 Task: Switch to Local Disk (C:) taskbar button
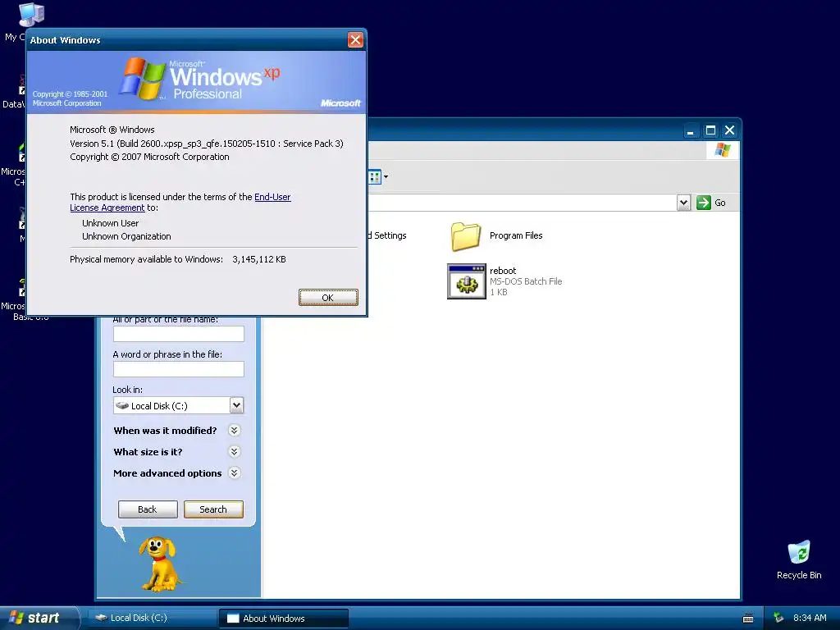(152, 619)
